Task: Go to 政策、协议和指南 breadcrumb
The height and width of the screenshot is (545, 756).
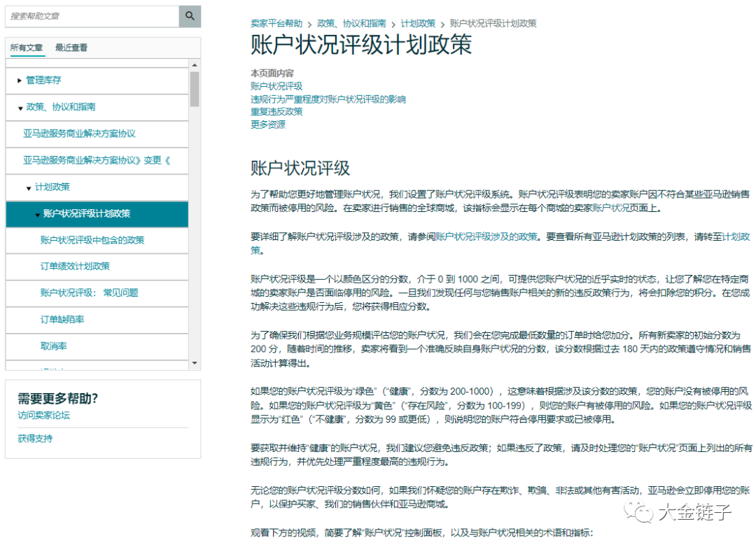Action: pos(351,23)
